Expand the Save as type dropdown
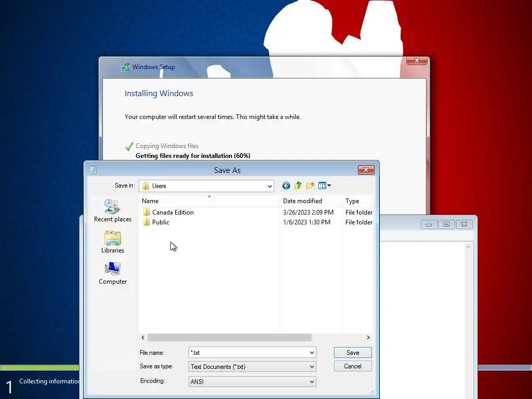This screenshot has height=399, width=532. click(312, 367)
